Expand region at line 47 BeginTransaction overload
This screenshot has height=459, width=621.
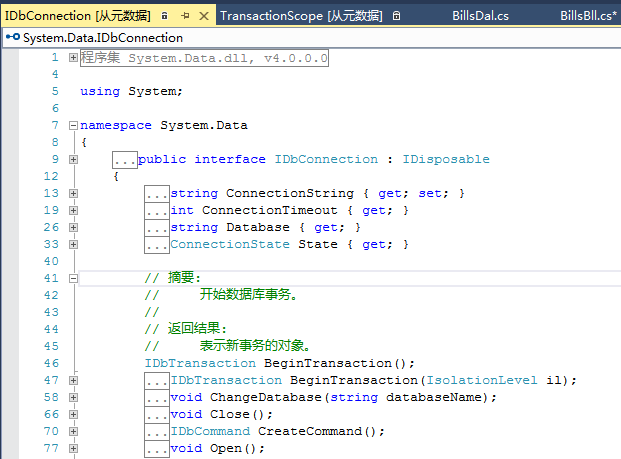73,381
